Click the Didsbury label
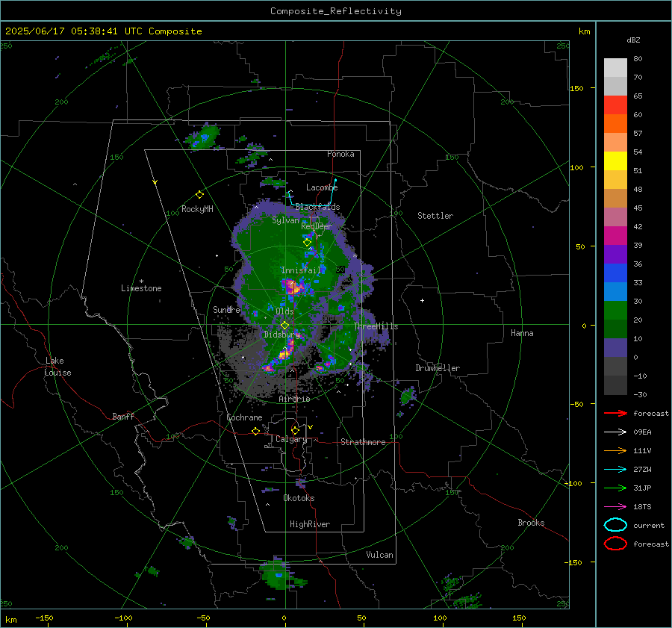 [281, 335]
